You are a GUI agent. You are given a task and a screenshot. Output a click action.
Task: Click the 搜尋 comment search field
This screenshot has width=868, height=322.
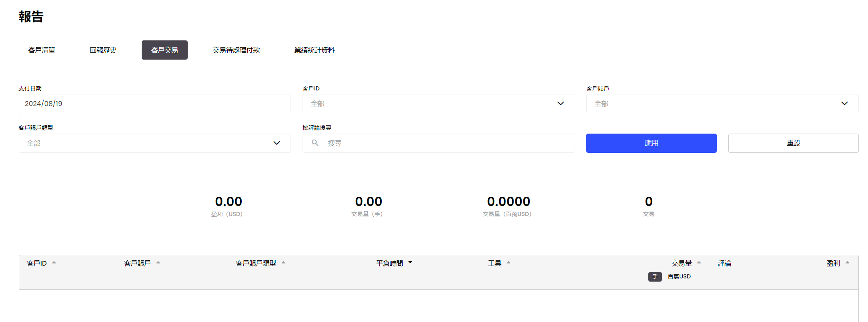click(439, 143)
